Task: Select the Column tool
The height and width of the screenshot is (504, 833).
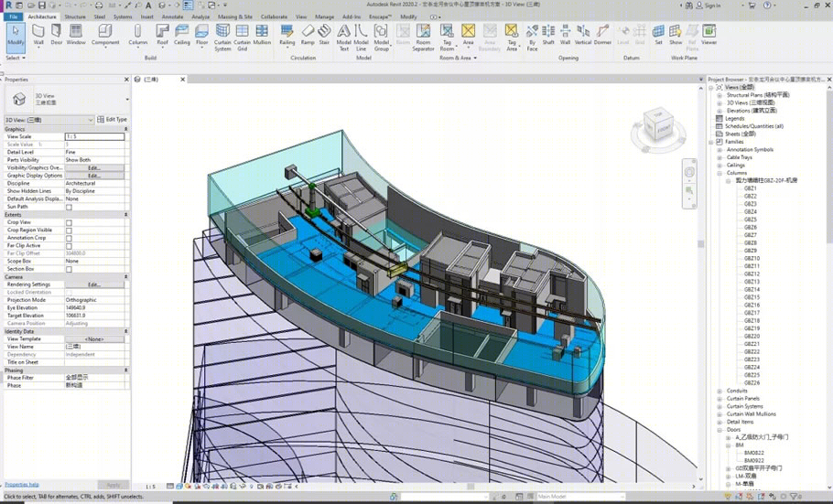Action: point(137,36)
